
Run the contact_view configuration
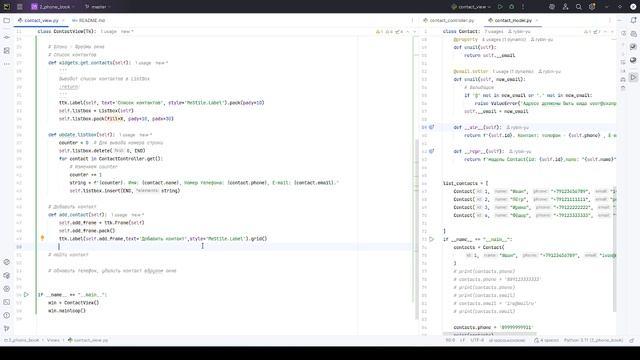(500, 7)
